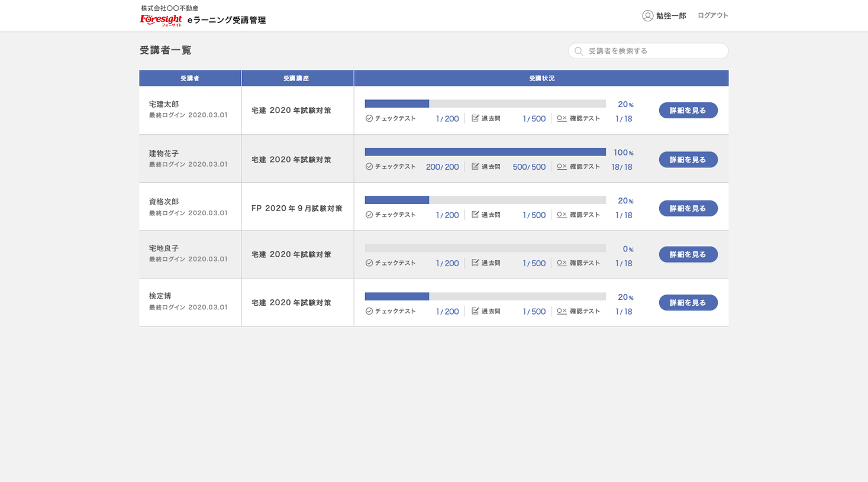Viewport: 868px width, 482px height.
Task: Log out via ログアウト link
Action: click(x=712, y=15)
